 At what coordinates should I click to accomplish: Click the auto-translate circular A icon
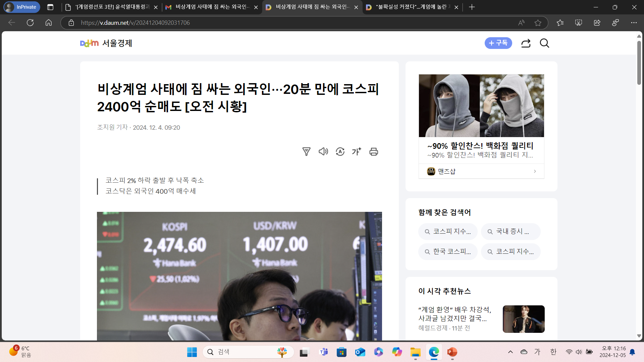click(x=340, y=152)
